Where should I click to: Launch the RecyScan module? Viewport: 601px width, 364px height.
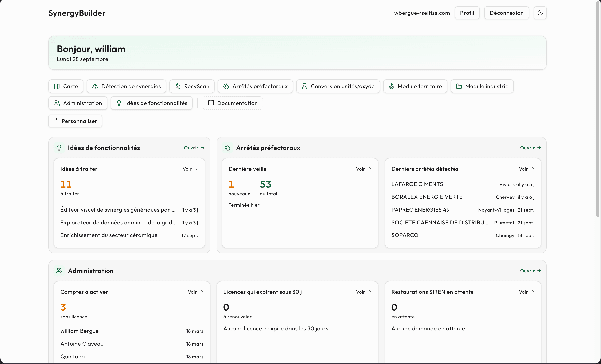192,86
